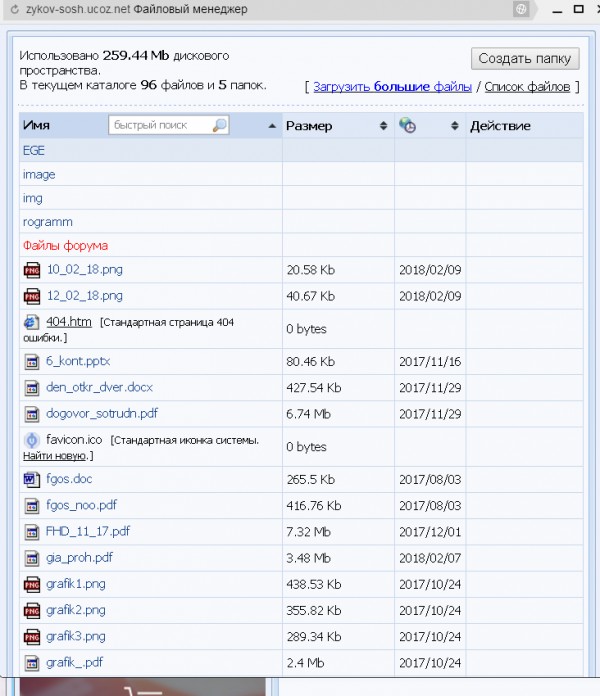This screenshot has height=696, width=600.
Task: Click the date 2018/02/07
Action: 430,558
